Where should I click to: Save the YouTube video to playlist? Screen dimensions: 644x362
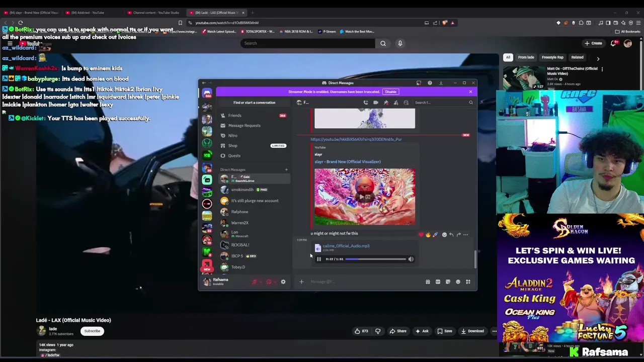(445, 331)
